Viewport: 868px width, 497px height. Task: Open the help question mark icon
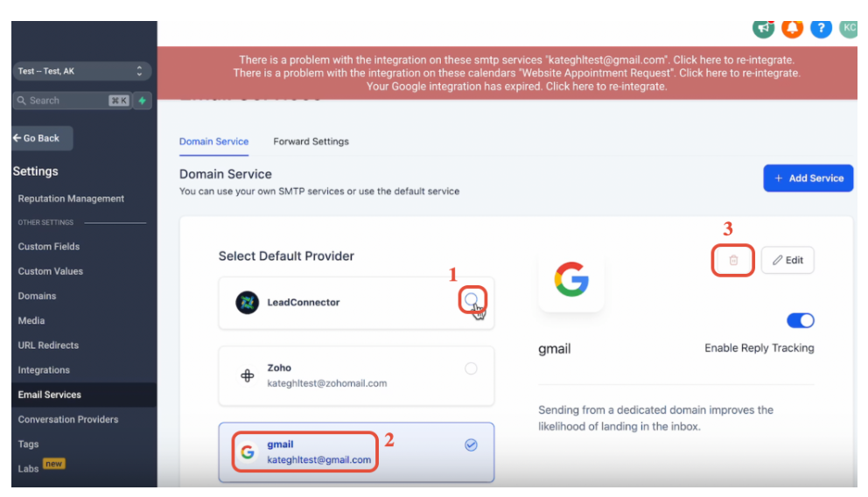tap(821, 28)
